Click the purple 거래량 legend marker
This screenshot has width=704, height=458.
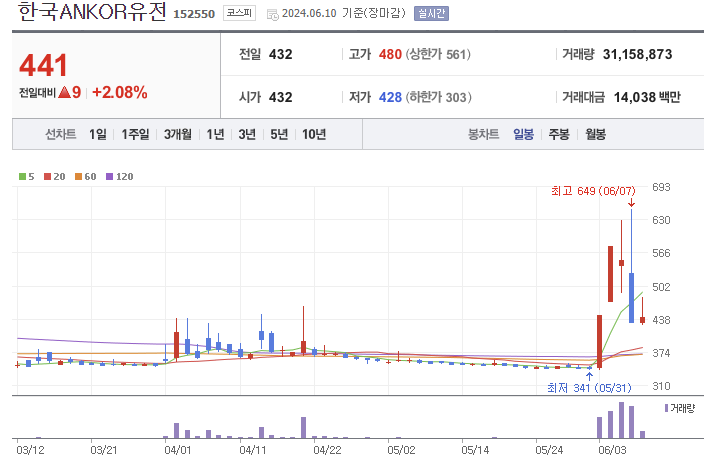[x=667, y=408]
